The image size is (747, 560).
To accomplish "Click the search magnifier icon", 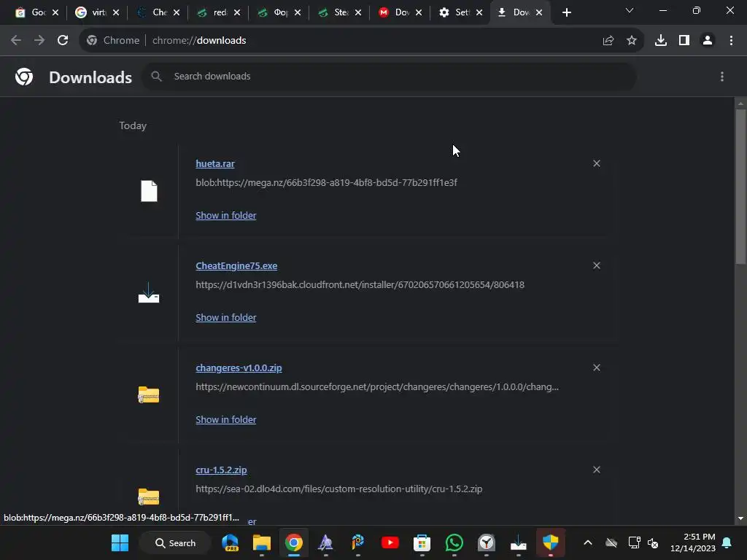I will (156, 76).
